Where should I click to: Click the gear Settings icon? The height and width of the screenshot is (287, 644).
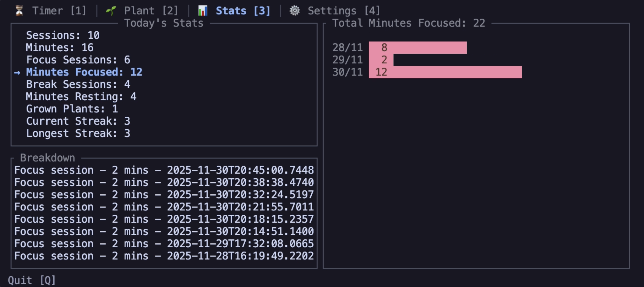pos(295,11)
